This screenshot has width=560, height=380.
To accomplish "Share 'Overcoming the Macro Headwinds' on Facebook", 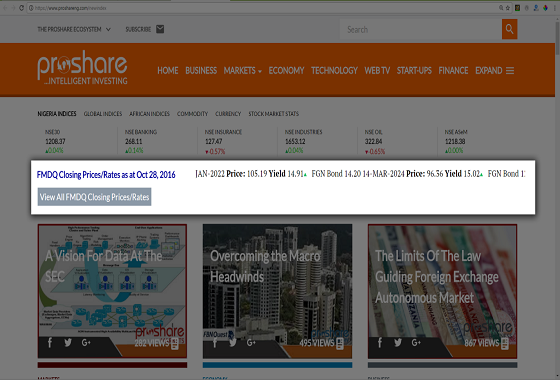I will point(215,343).
